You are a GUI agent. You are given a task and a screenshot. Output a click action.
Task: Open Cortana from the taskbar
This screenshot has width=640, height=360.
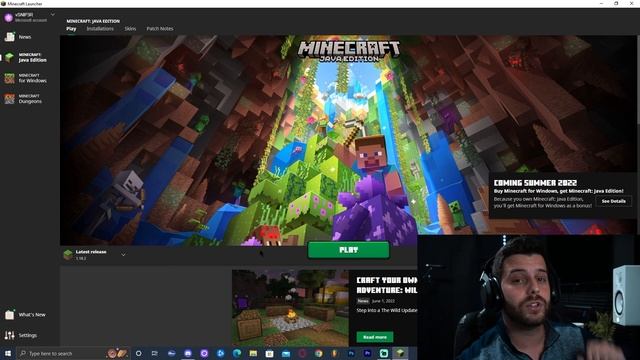pos(138,353)
